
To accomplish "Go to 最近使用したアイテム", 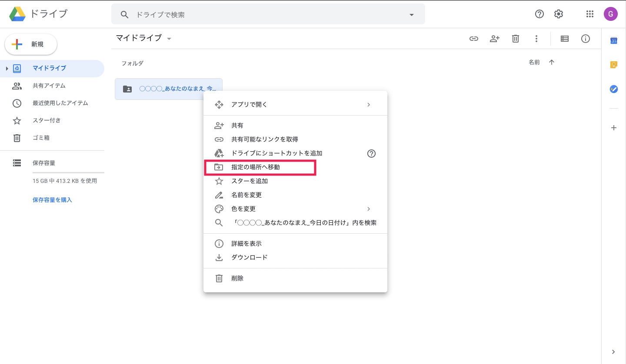I will (x=52, y=103).
